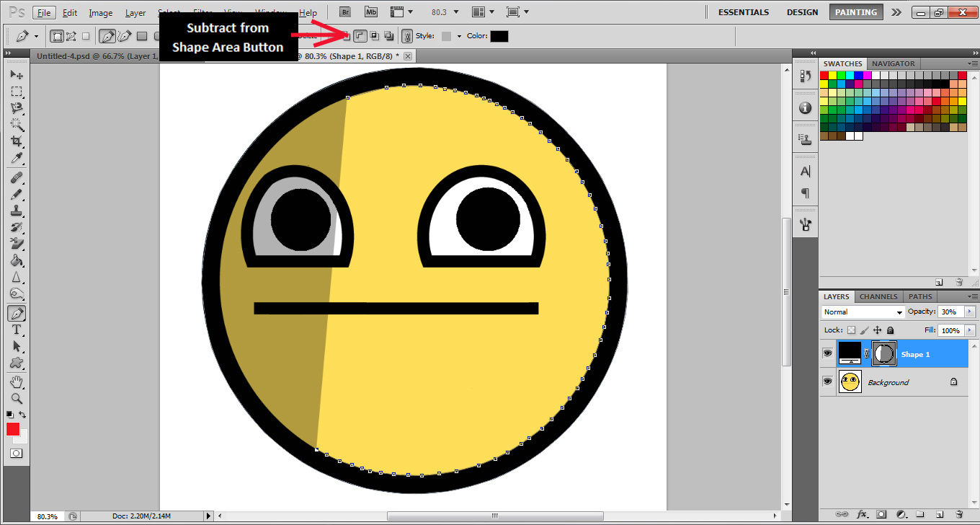This screenshot has width=980, height=525.
Task: Select the Hand tool
Action: click(16, 381)
